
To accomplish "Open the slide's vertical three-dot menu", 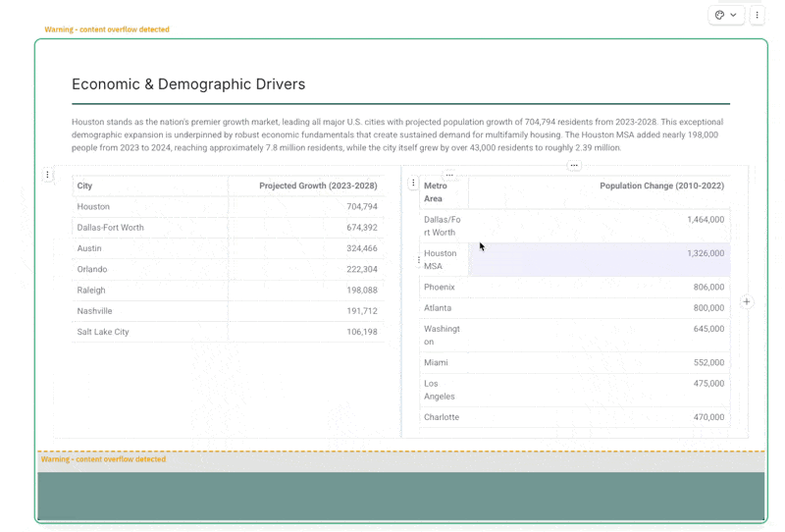I will pyautogui.click(x=757, y=16).
